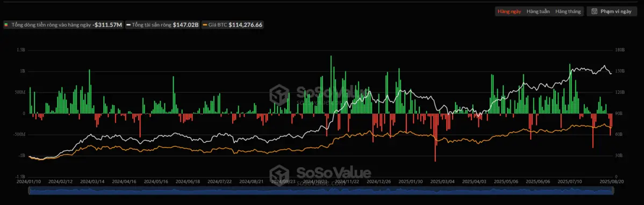644x205 pixels.
Task: Switch to the Hàng tháng tab
Action: (568, 11)
